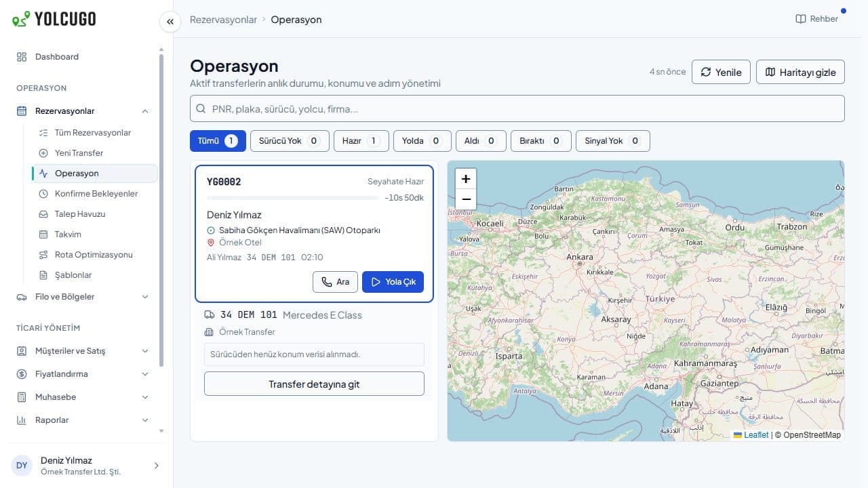Click the Talep Havuzu inbox icon
Image resolution: width=868 pixels, height=488 pixels.
43,214
